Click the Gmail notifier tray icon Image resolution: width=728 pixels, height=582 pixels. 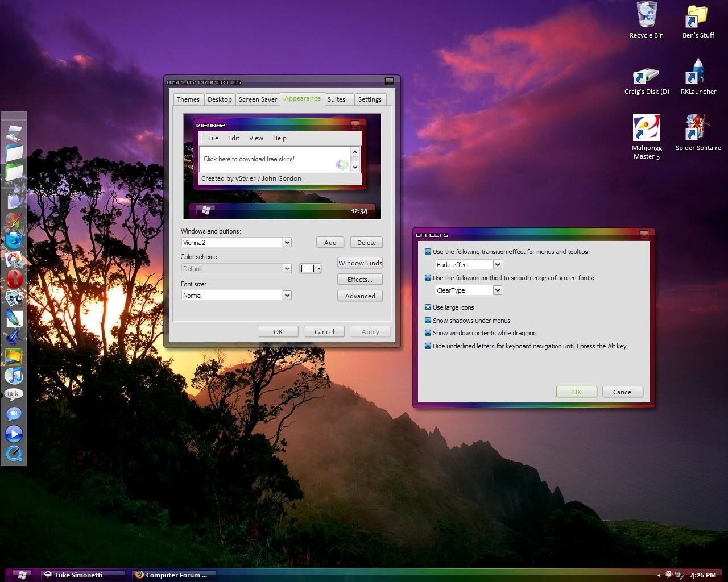point(669,575)
